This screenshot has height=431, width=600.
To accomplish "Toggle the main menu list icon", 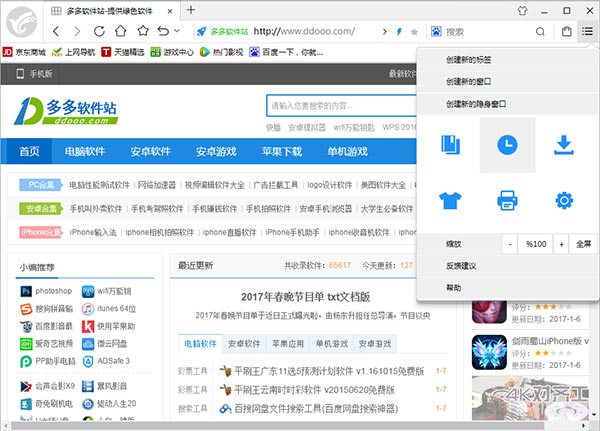I will pos(587,31).
